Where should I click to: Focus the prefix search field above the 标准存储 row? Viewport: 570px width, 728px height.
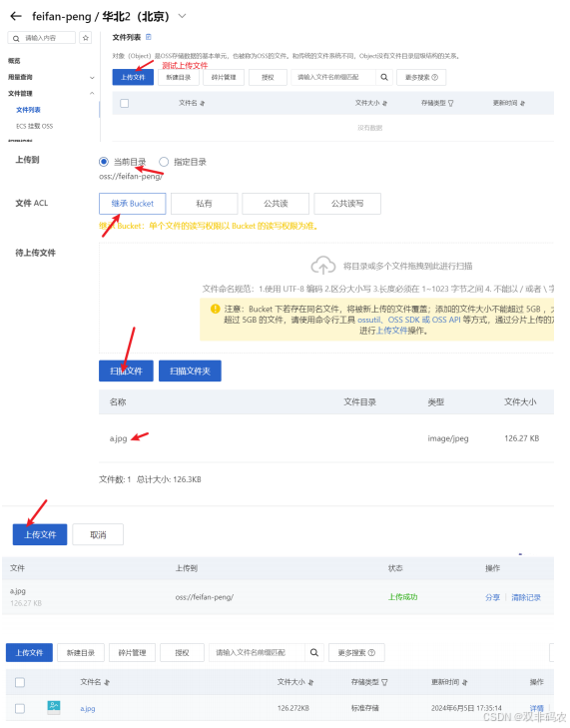[257, 652]
